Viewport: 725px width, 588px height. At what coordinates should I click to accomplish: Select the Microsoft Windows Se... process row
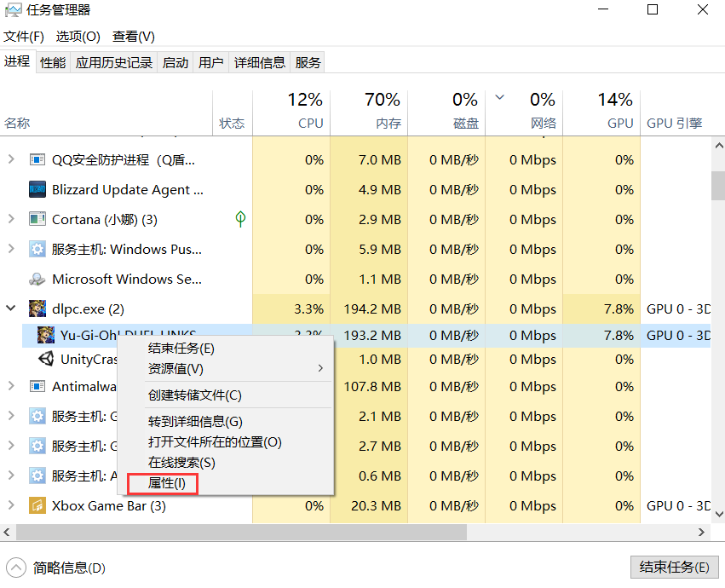coord(355,279)
